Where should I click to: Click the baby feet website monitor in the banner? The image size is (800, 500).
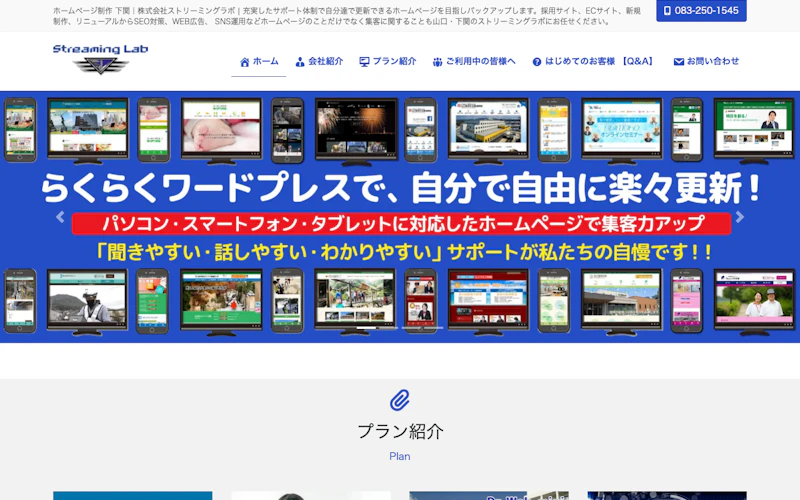[x=221, y=131]
